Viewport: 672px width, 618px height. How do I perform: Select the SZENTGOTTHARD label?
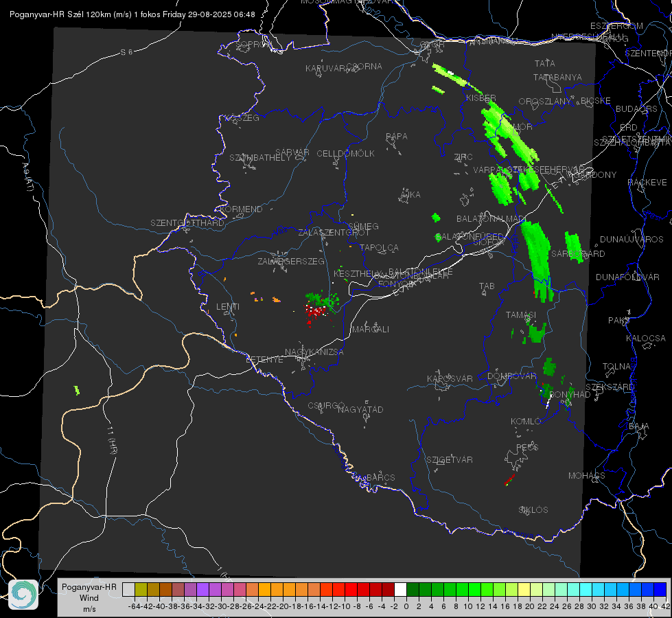tap(187, 223)
